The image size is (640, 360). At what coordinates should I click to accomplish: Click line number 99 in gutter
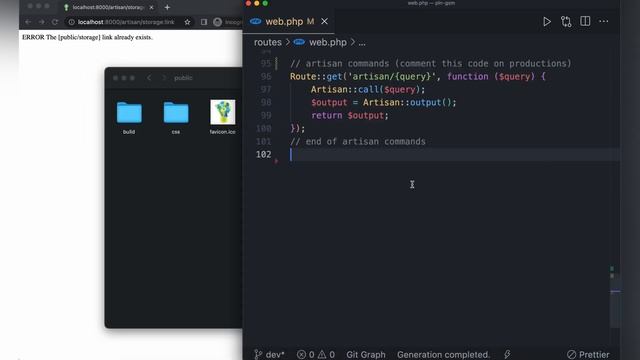click(x=266, y=116)
